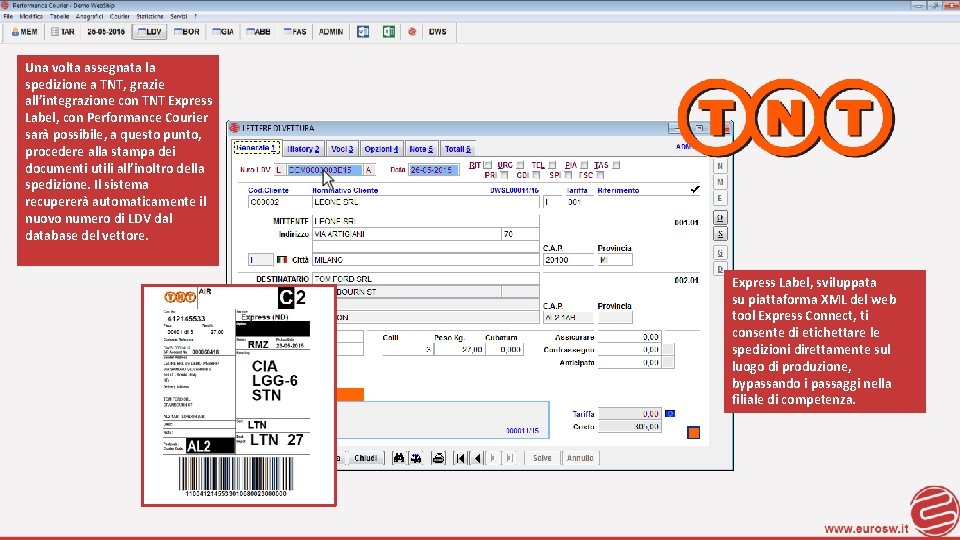Screen dimensions: 960x540
Task: Click the LDV toolbar button
Action: point(150,32)
